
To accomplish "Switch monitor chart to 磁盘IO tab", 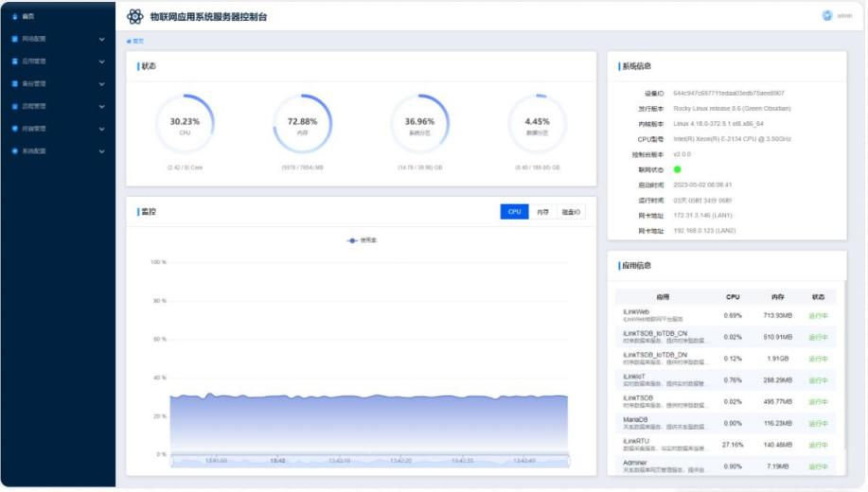I will (571, 212).
